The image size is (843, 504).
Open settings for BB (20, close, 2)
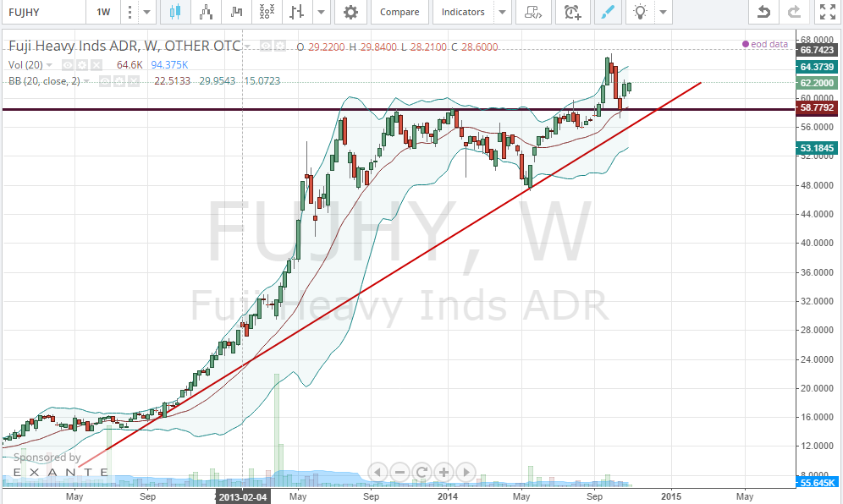(x=119, y=81)
